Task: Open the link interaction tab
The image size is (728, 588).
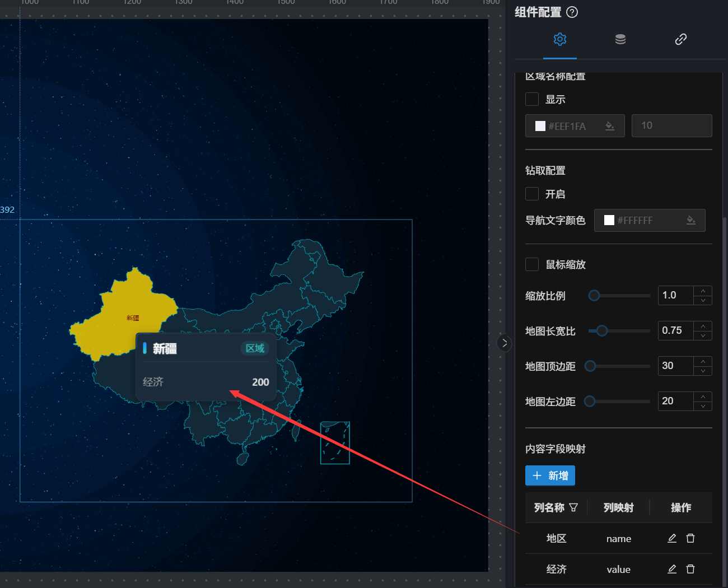Action: click(x=680, y=39)
